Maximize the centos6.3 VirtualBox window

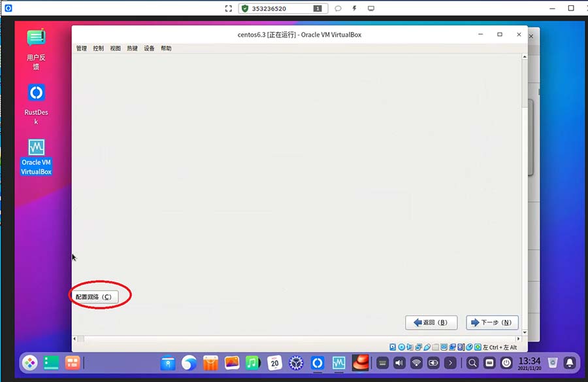coord(500,34)
